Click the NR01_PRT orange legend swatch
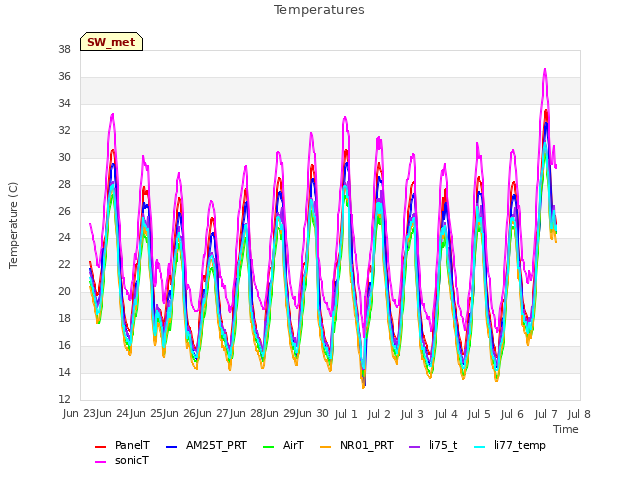The height and width of the screenshot is (480, 640). (x=325, y=447)
